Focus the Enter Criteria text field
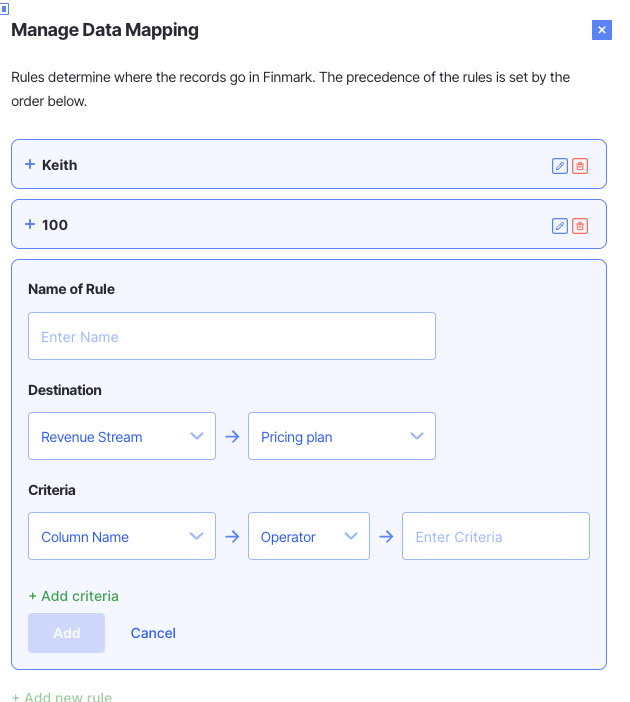Viewport: 630px width, 702px height. 496,537
